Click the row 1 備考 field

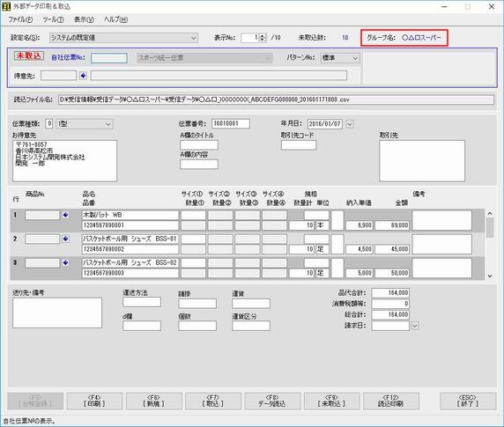442,220
